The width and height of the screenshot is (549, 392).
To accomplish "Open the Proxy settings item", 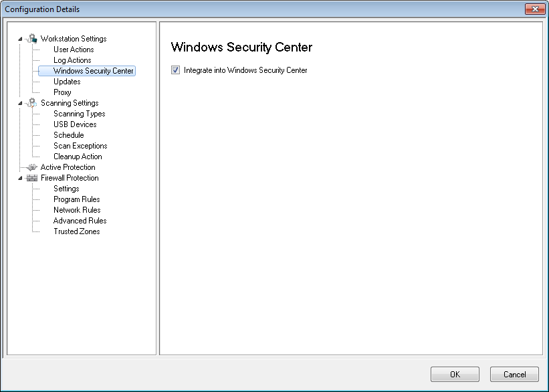I will 62,92.
